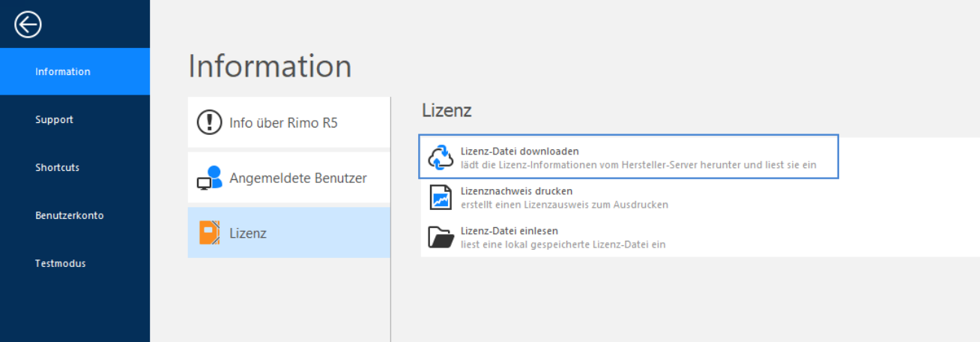Image resolution: width=980 pixels, height=342 pixels.
Task: Click the orange Lizenz book icon
Action: (210, 233)
